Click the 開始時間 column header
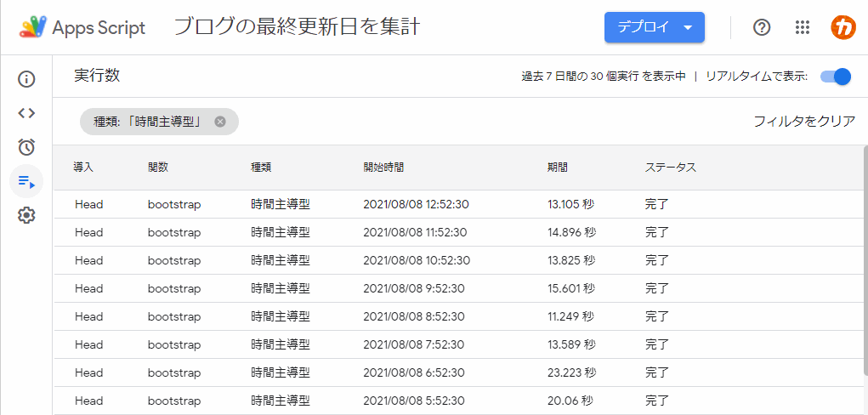 383,168
